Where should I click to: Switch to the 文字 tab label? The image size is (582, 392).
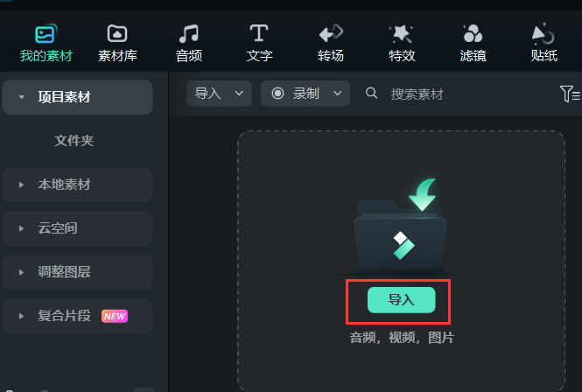coord(259,56)
